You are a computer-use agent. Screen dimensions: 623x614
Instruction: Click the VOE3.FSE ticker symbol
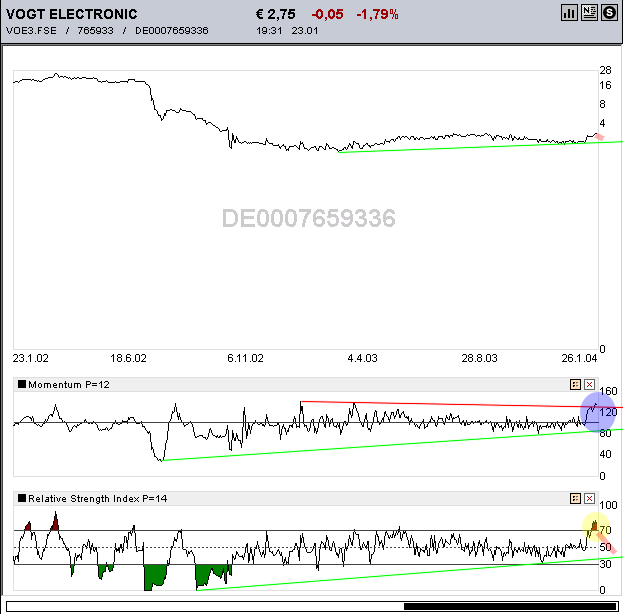31,31
